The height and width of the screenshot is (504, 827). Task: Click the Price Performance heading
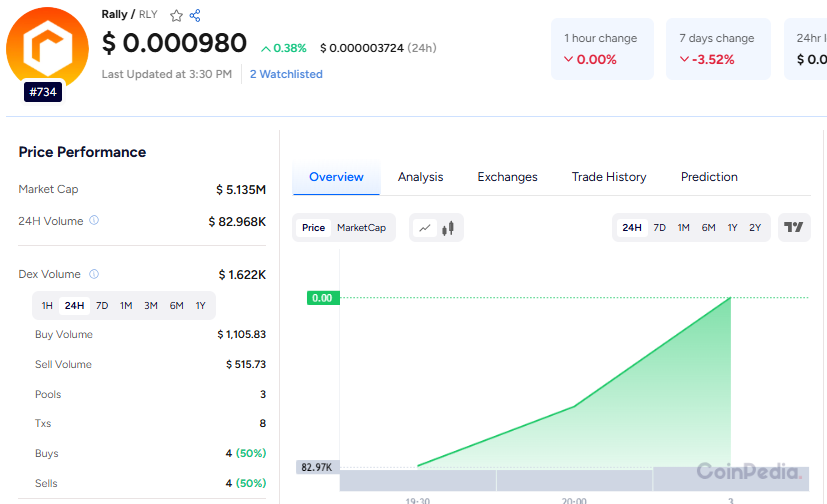pos(82,152)
